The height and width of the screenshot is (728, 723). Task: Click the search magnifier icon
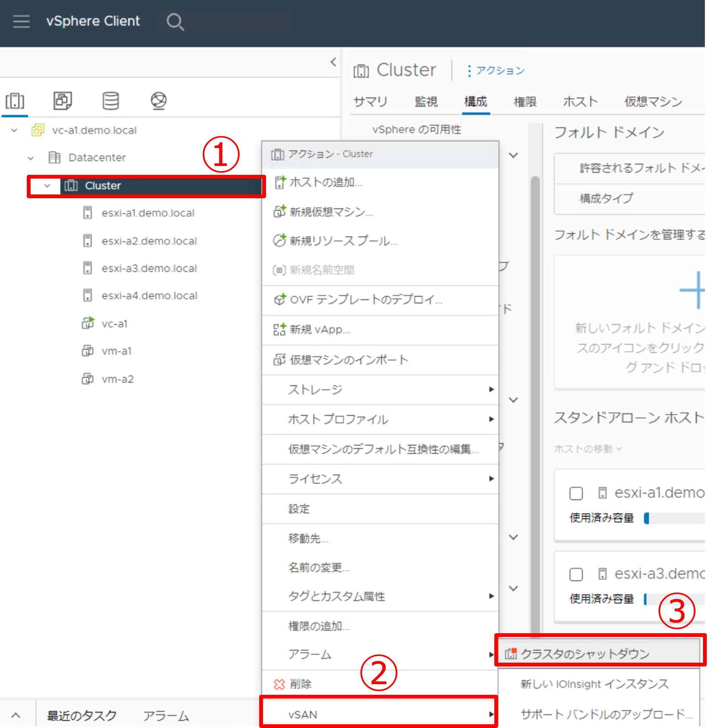tap(175, 22)
